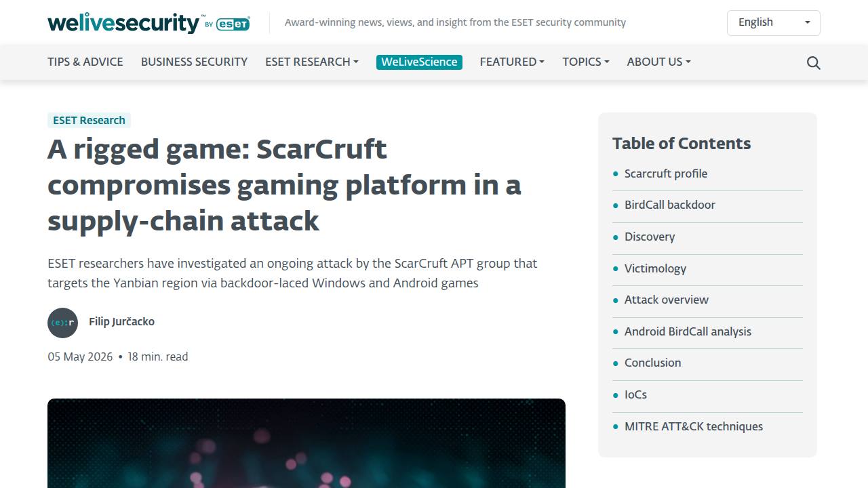868x488 pixels.
Task: Click the 'Table of Contents' heading
Action: [682, 144]
